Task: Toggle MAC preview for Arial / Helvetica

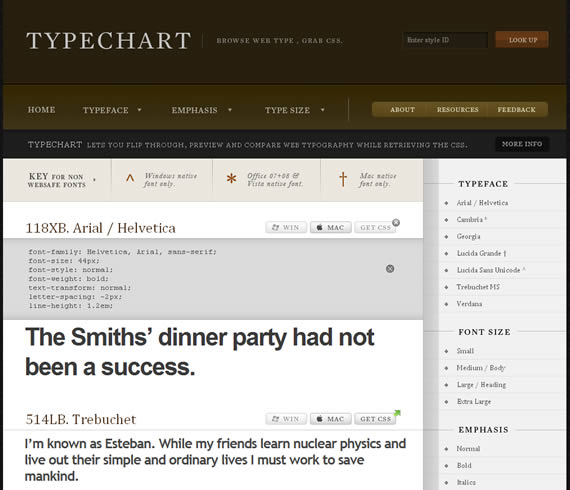Action: 330,227
